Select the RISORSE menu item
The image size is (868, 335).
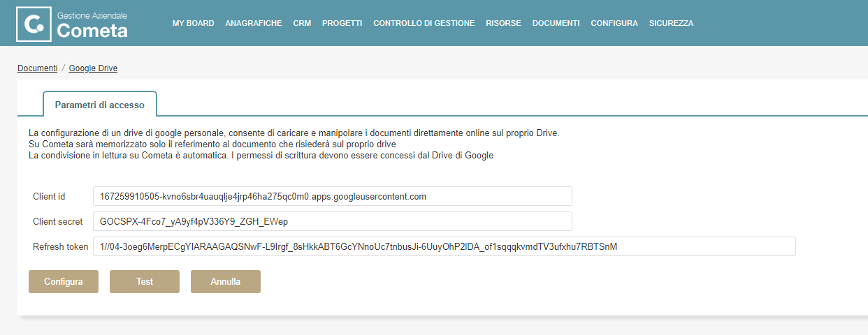coord(503,23)
